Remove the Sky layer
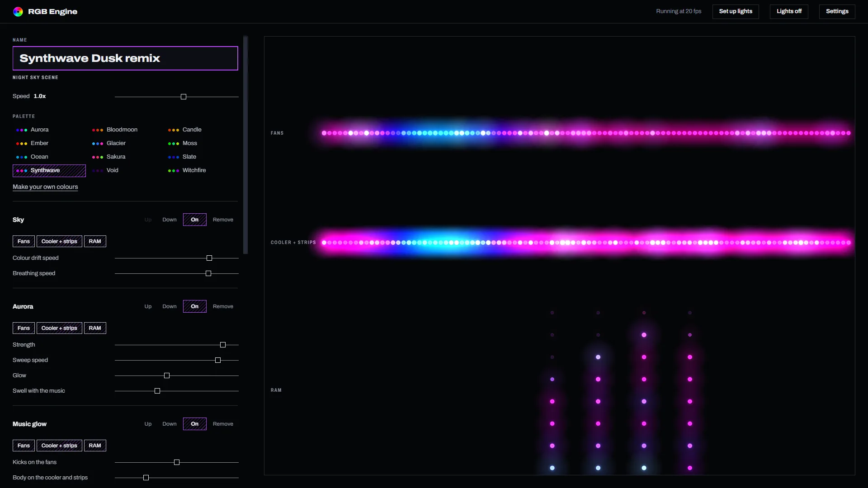Screen dimensions: 868x488 (223, 220)
